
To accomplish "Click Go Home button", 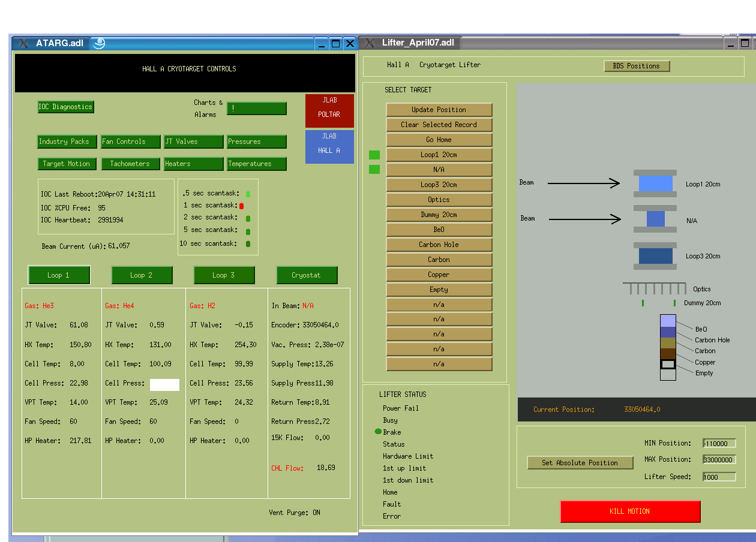I will coord(439,140).
